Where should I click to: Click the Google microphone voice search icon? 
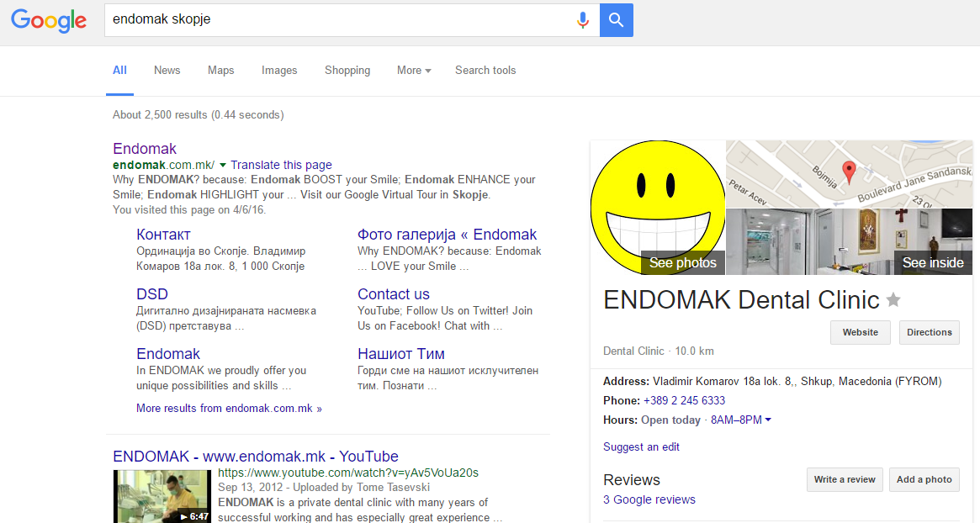[x=583, y=20]
